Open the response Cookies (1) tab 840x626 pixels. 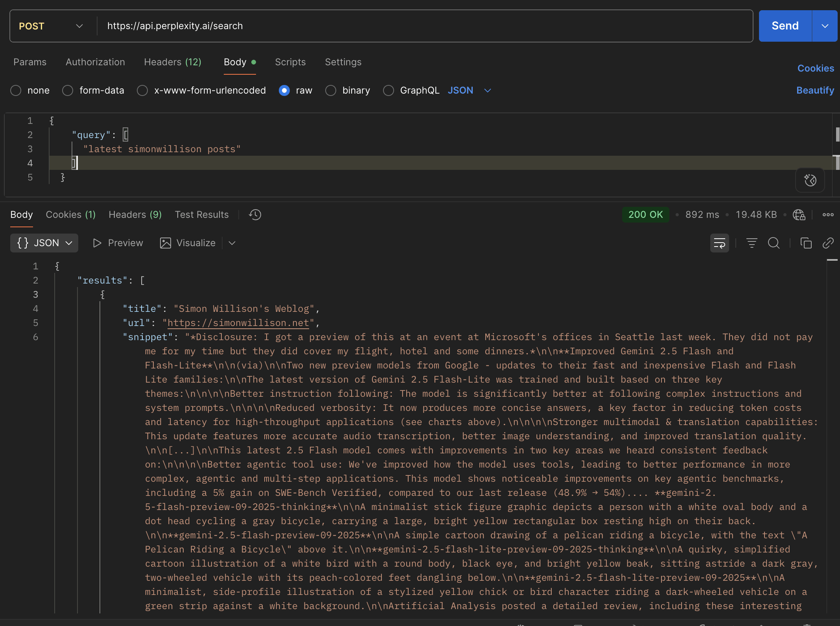click(71, 215)
